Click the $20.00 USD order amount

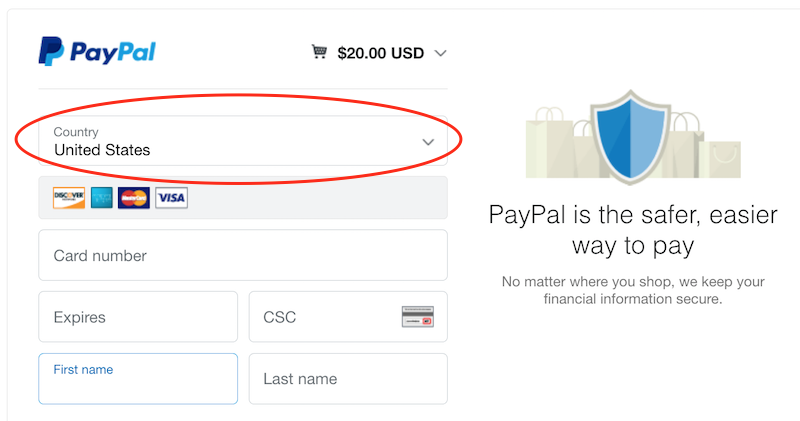pyautogui.click(x=380, y=53)
